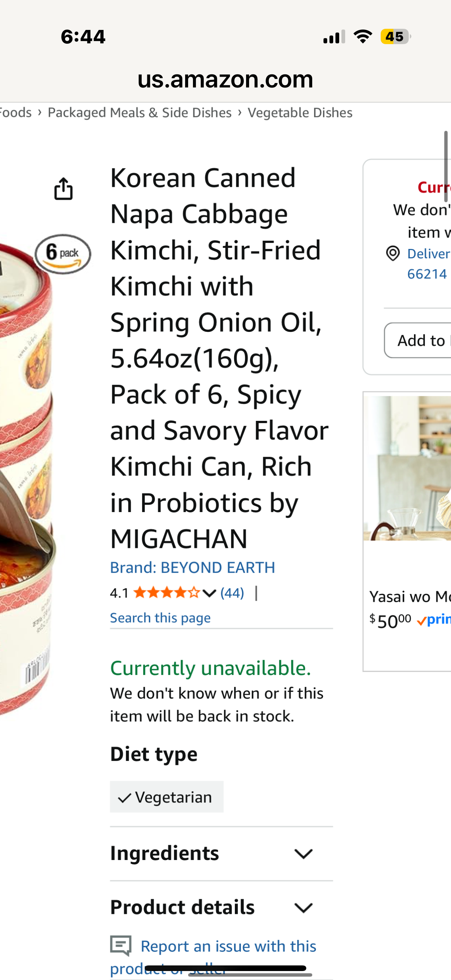This screenshot has height=980, width=451.
Task: Tap the fourth orange star in the rating
Action: click(x=180, y=592)
